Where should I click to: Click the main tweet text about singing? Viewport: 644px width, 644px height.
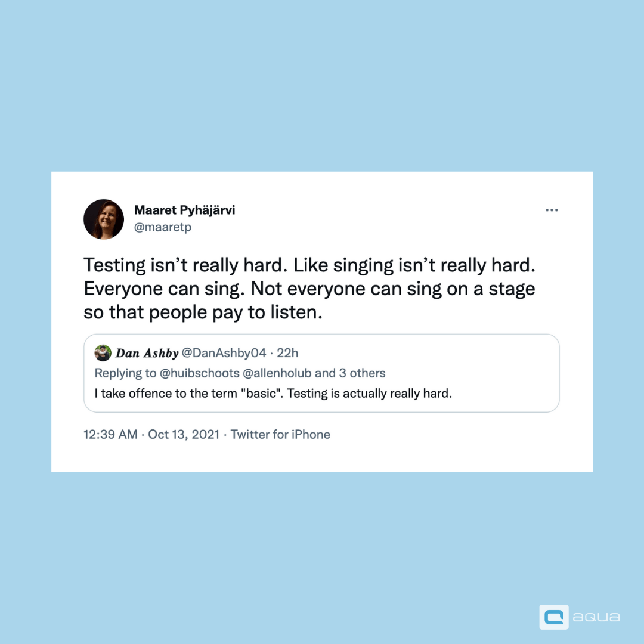point(309,289)
